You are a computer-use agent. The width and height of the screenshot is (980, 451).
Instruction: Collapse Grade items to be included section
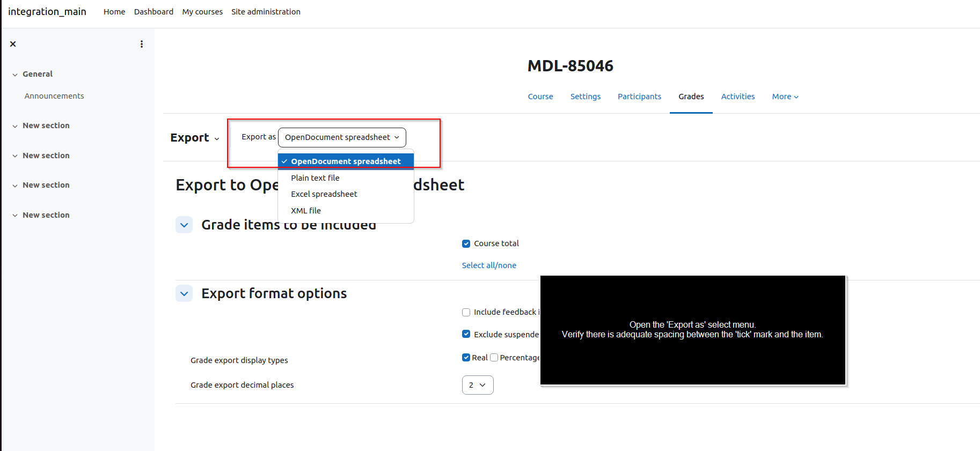pos(184,225)
